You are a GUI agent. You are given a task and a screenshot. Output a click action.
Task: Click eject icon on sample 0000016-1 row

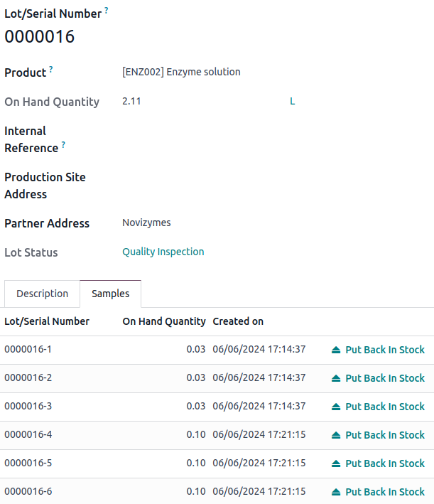[336, 350]
